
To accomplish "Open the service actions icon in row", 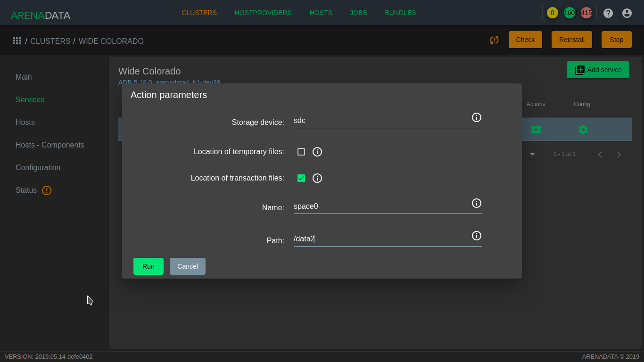I will (x=536, y=130).
